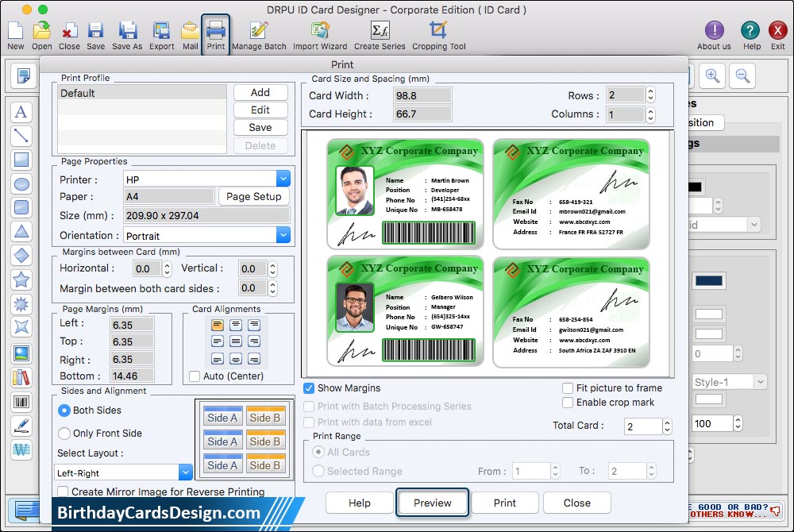Screen dimensions: 794x532
Task: Click the Print button at dialog bottom
Action: 504,503
